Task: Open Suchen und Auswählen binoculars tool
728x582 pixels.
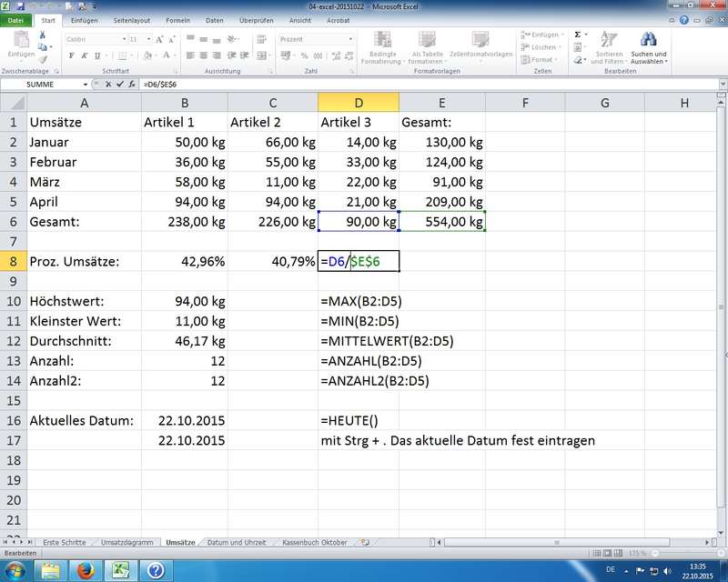Action: pos(648,44)
